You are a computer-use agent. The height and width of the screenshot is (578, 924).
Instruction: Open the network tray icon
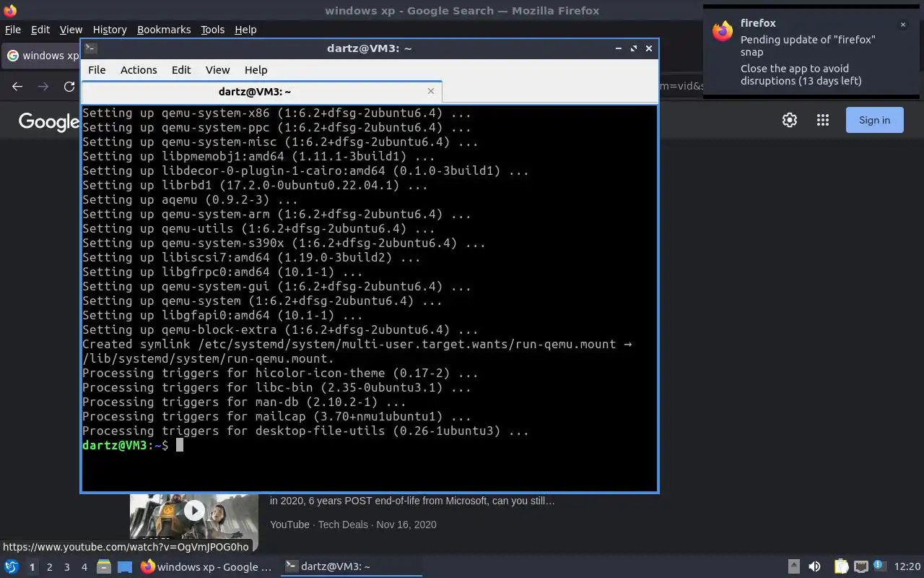coord(860,566)
